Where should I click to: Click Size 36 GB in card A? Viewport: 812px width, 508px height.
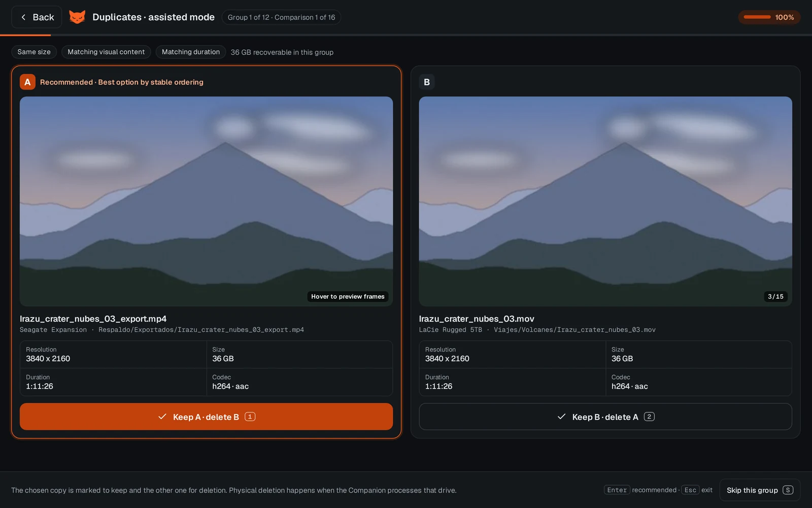point(299,355)
